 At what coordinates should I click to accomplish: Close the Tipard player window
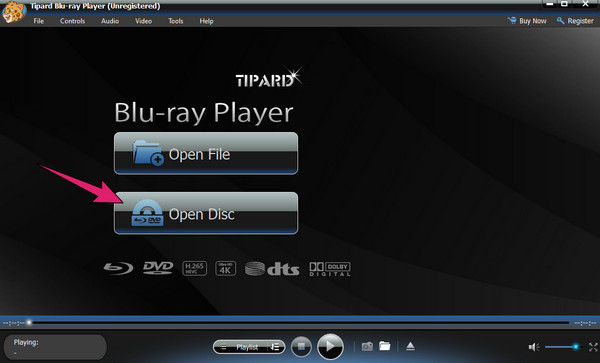click(x=585, y=4)
